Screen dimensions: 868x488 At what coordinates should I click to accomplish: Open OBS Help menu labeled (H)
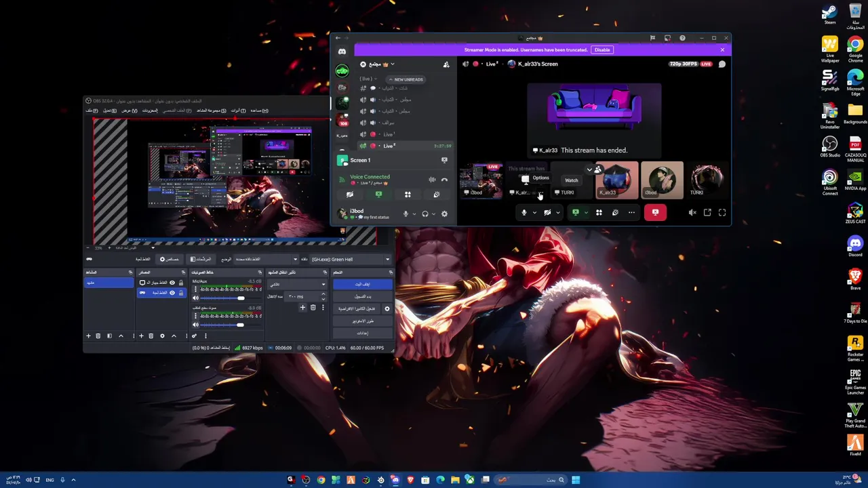pos(260,110)
